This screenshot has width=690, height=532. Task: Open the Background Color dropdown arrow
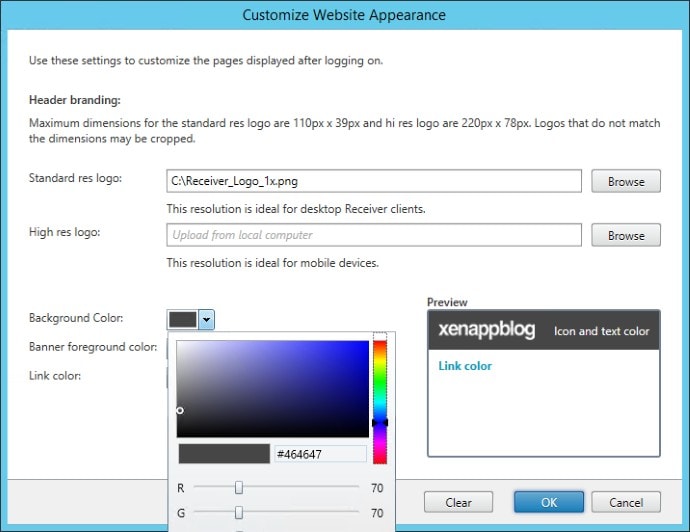click(x=206, y=320)
